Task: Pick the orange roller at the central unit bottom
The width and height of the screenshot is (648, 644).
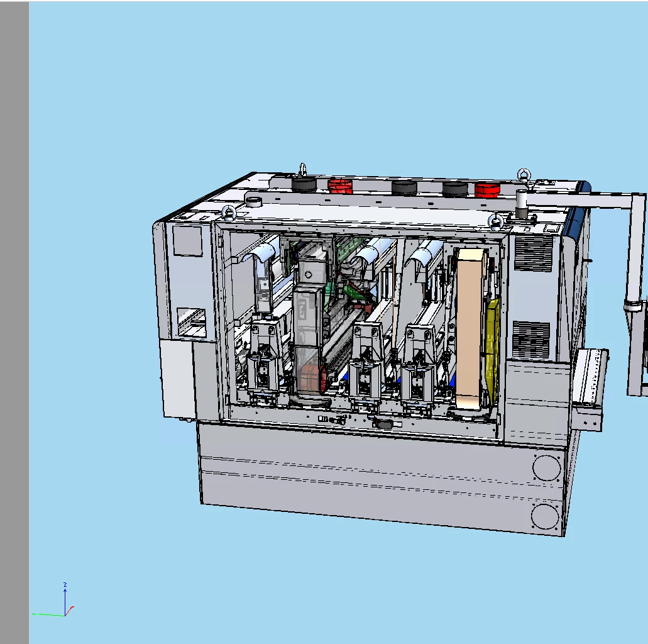Action: point(313,378)
